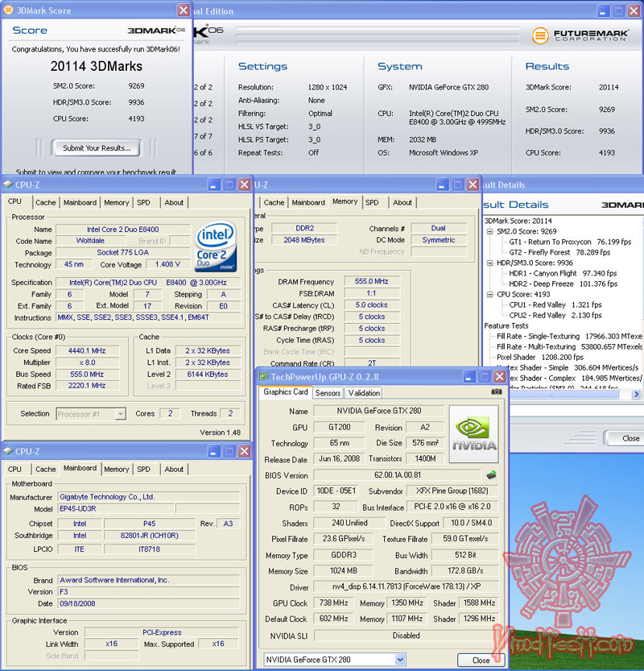Select the GT1 - Return To Proxycon row
Viewport: 644px width, 671px height.
pos(570,242)
